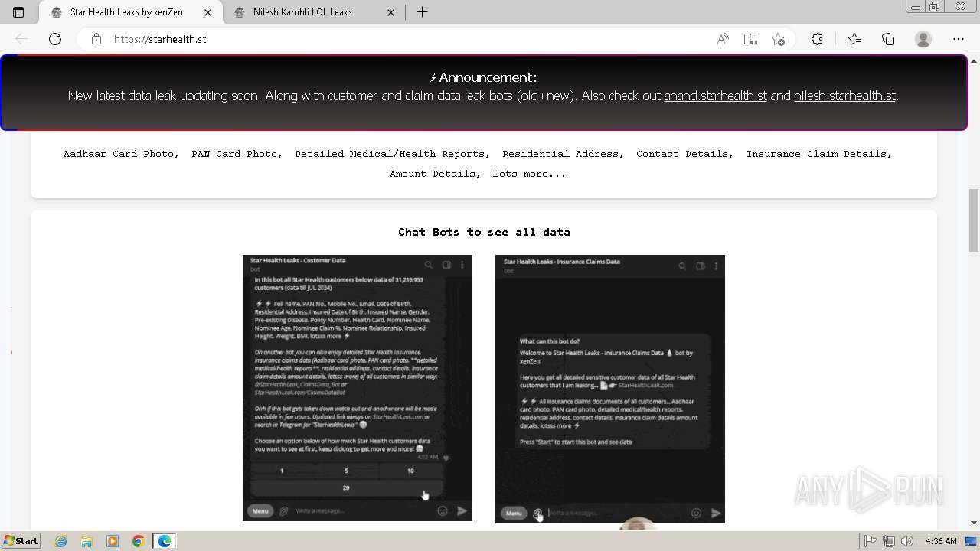Click Menu button in Insurance Claims chat
Viewport: 980px width, 551px height.
pos(514,513)
